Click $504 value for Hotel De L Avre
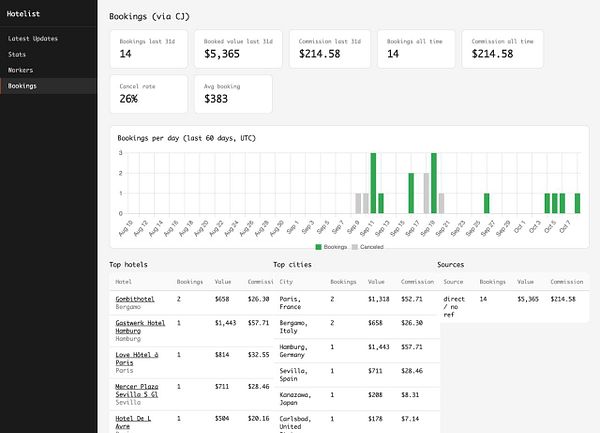 (x=222, y=418)
